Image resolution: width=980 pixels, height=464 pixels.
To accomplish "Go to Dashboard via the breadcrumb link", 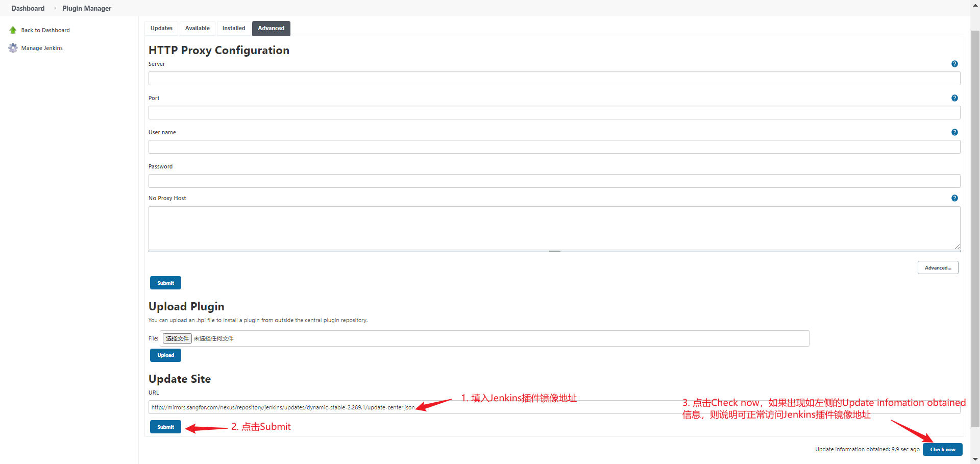I will click(28, 8).
